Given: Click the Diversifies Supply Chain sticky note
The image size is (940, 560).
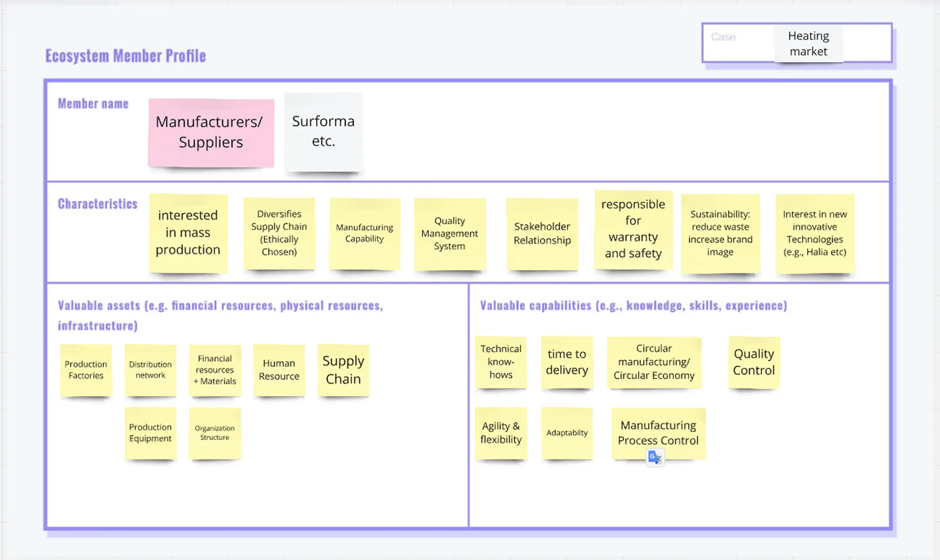Looking at the screenshot, I should pos(279,233).
